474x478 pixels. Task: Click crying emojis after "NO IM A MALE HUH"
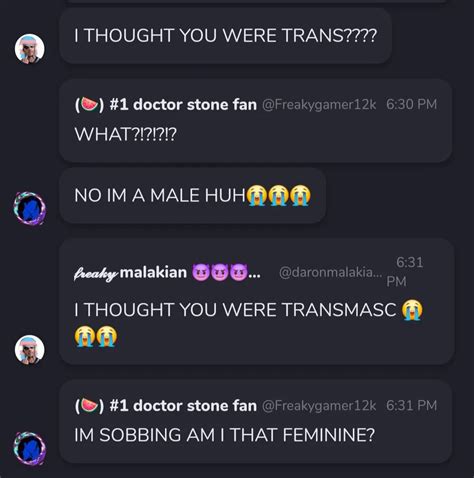(279, 195)
